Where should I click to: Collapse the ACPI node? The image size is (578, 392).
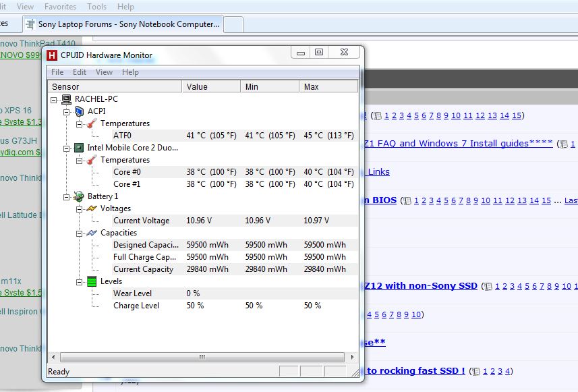click(x=66, y=112)
